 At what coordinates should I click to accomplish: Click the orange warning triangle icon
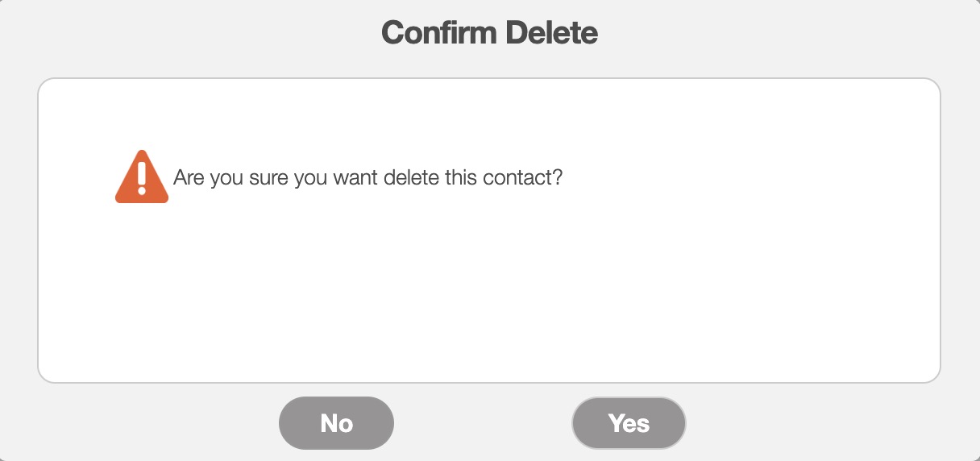tap(142, 178)
